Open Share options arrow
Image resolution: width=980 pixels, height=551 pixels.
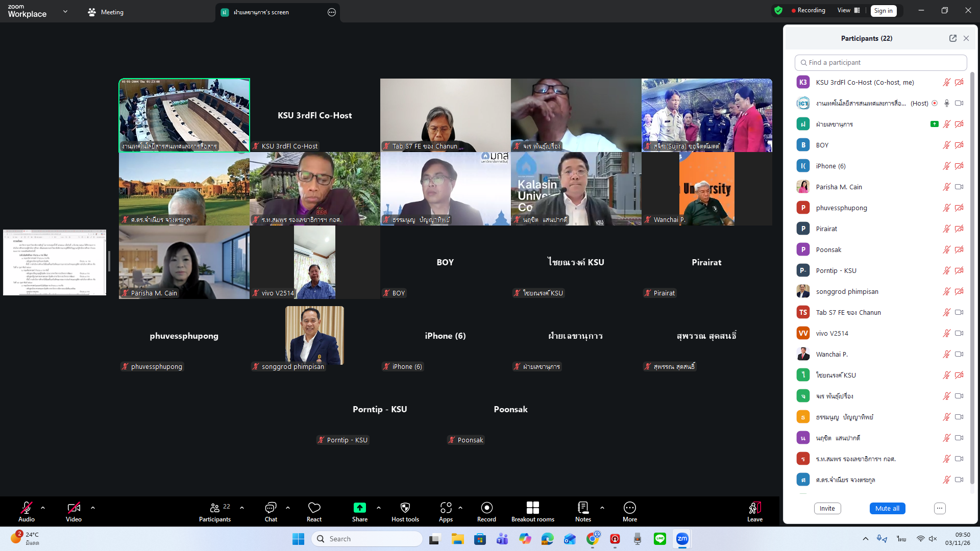[x=379, y=508]
